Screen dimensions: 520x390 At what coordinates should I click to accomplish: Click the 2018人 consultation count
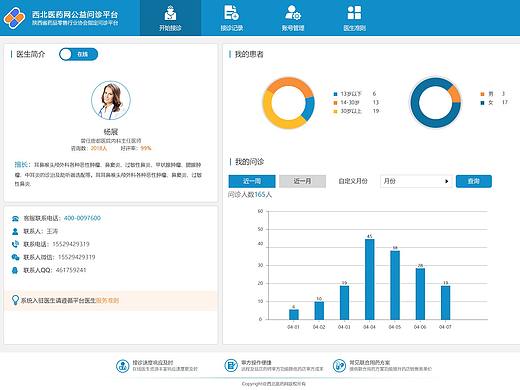tap(99, 148)
